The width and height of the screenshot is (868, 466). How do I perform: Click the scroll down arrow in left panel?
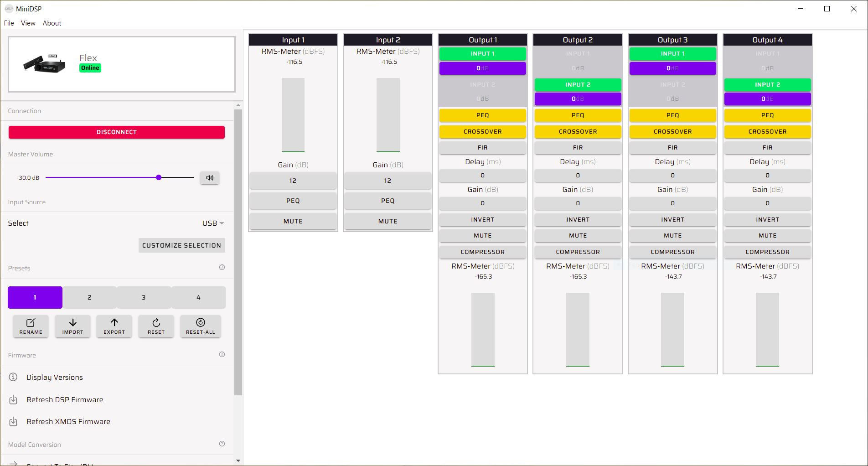click(238, 461)
